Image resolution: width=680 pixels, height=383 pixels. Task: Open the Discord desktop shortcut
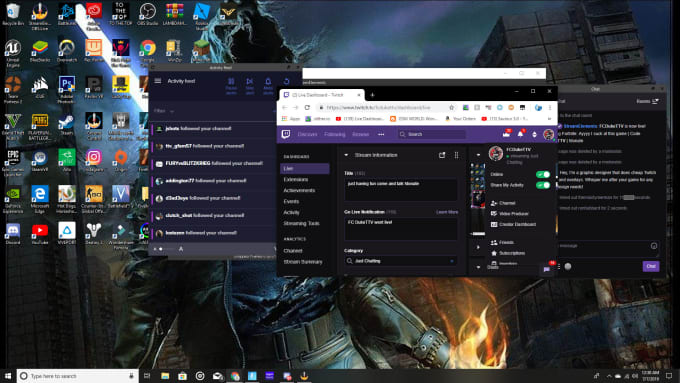coord(13,233)
